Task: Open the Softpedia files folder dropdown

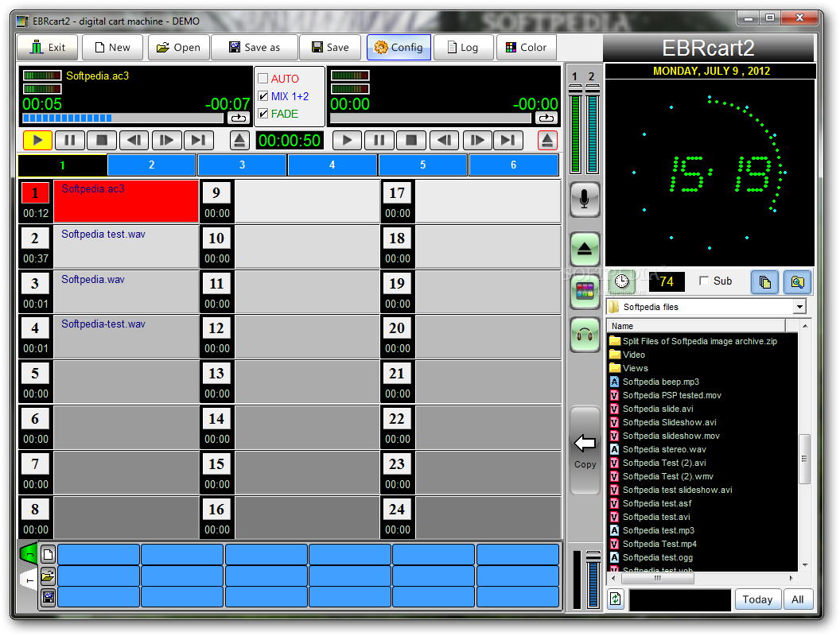Action: click(x=799, y=307)
